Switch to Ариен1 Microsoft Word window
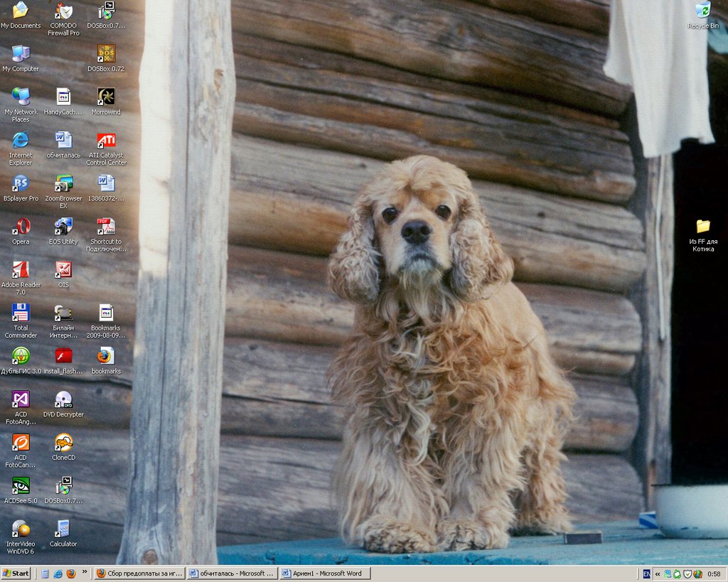The width and height of the screenshot is (728, 582). click(325, 573)
